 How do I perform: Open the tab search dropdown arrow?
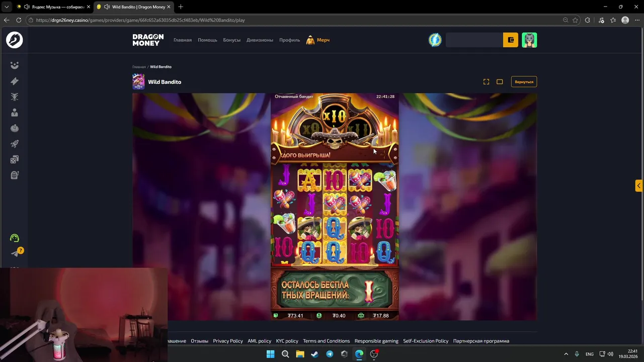(x=7, y=7)
